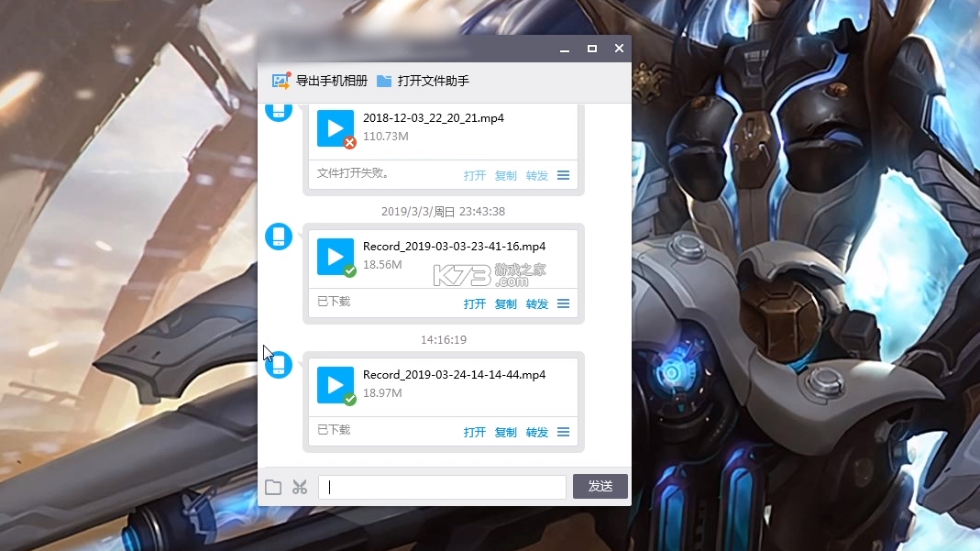Maximize the file assistant window
Viewport: 980px width, 551px height.
point(592,49)
